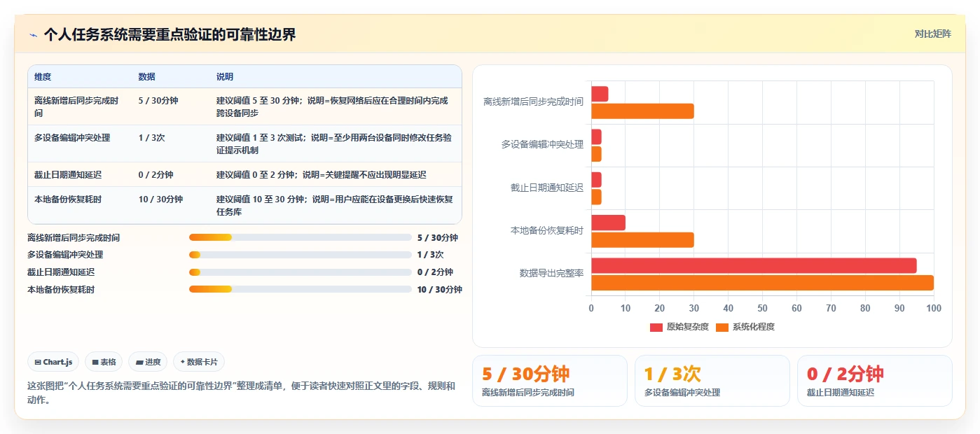Click progress bar for 离线新增后同步完成时间
The image size is (980, 434).
click(x=301, y=238)
